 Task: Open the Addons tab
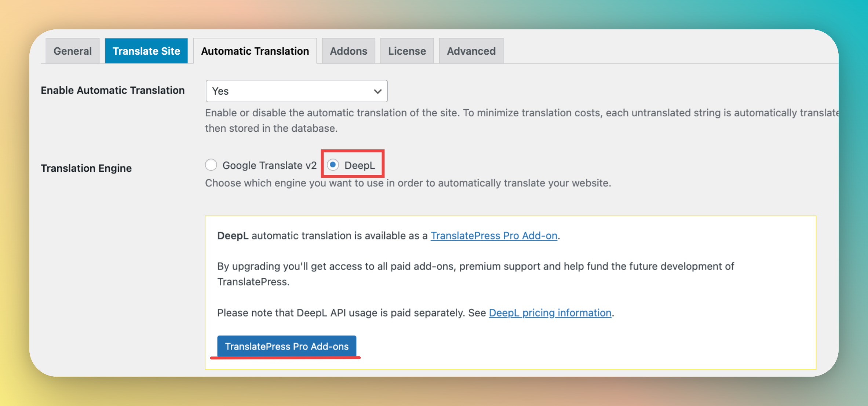pyautogui.click(x=348, y=51)
